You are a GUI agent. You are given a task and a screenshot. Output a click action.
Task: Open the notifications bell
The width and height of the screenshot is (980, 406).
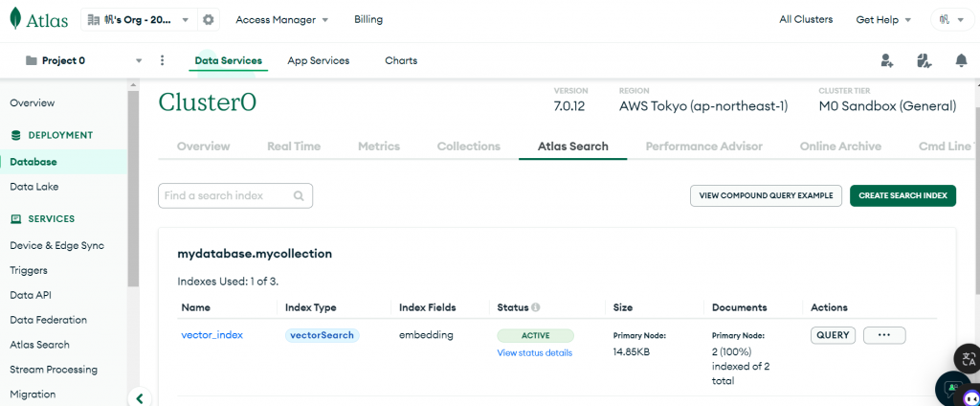961,60
